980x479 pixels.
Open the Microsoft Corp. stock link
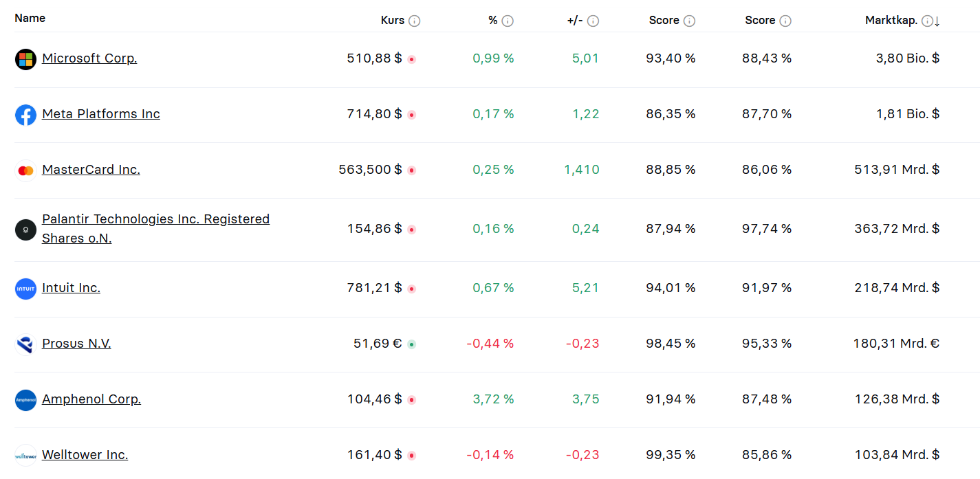point(89,58)
